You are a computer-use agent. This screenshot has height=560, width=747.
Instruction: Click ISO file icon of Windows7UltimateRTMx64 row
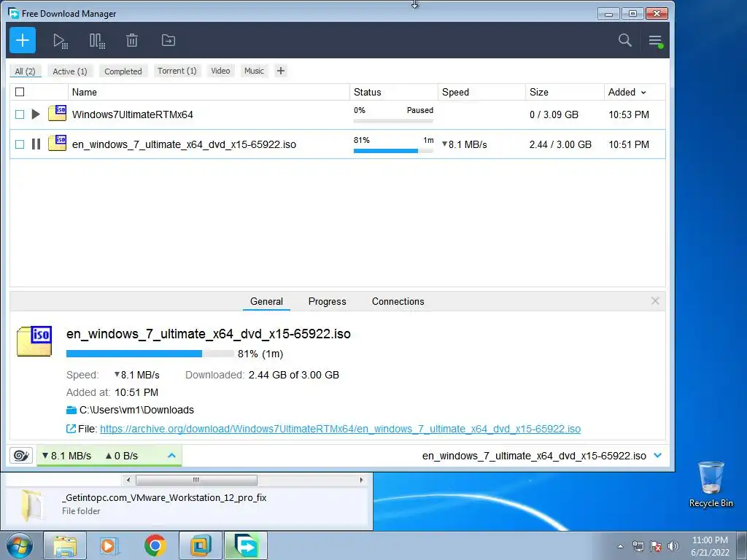pos(57,113)
